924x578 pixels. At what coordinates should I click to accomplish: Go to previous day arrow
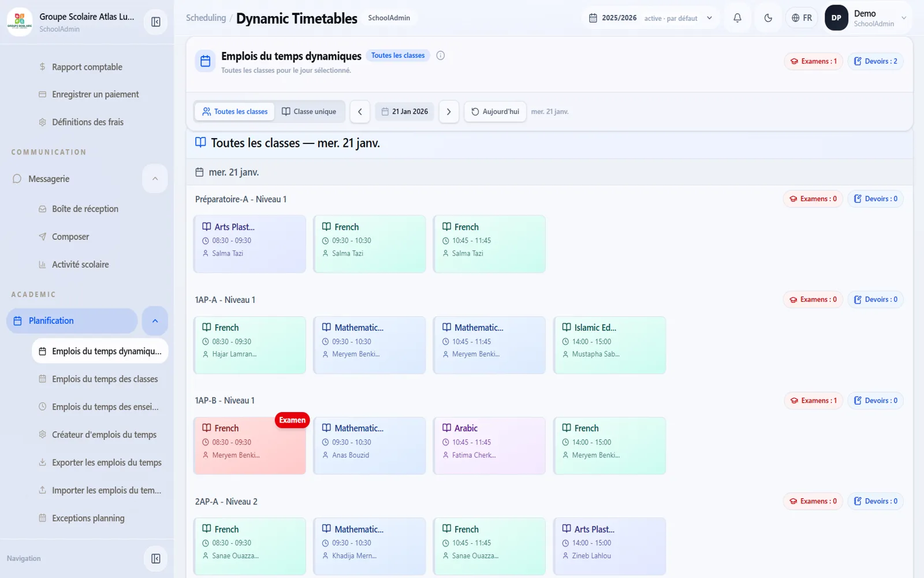pos(360,112)
